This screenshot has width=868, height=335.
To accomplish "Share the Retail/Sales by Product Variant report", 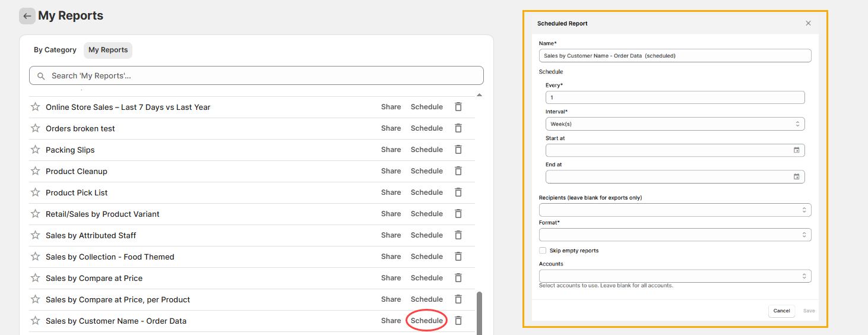I will [x=391, y=214].
